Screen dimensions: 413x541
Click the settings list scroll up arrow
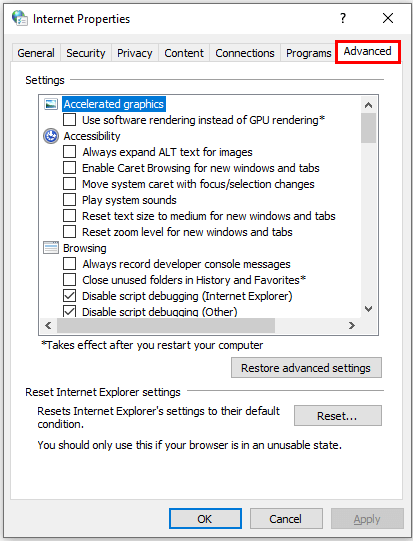point(368,105)
